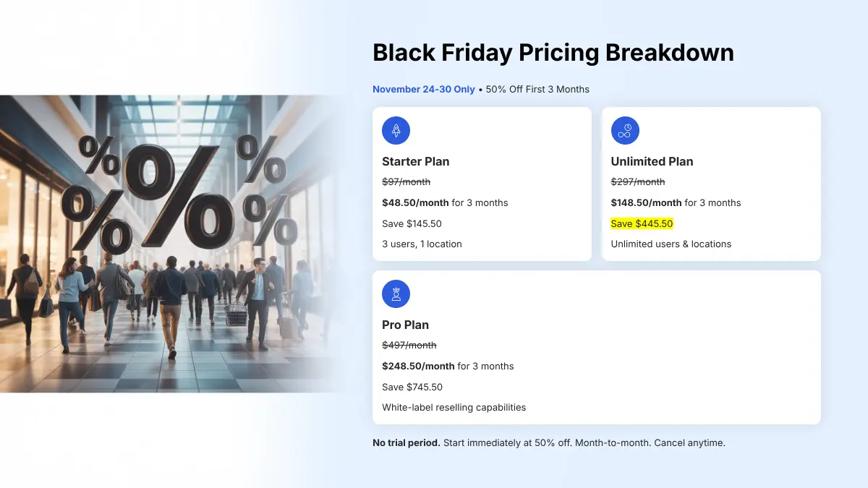Click the crossed-out $97/month price
Image resolution: width=868 pixels, height=488 pixels.
(x=405, y=181)
